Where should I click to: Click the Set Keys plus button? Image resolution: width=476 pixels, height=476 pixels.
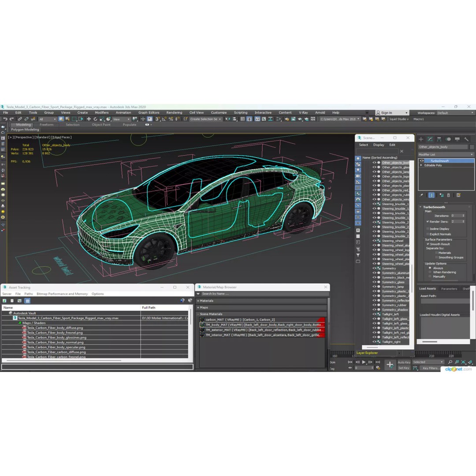(x=390, y=364)
